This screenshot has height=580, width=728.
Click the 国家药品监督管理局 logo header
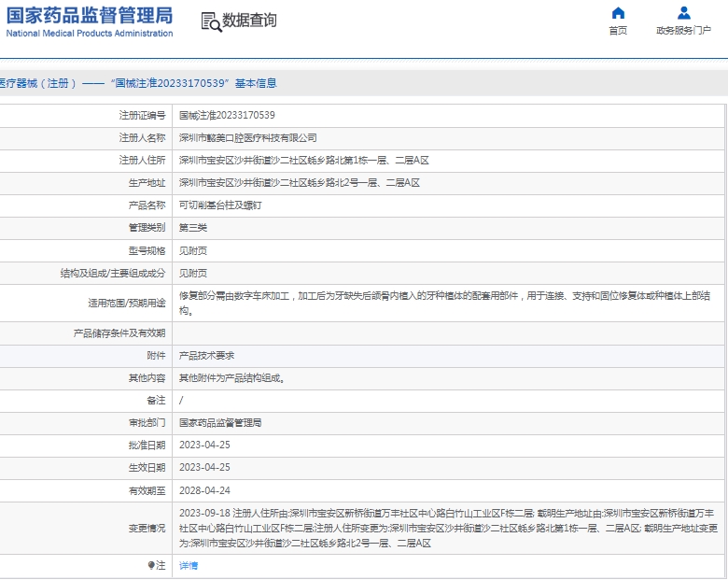(x=90, y=21)
